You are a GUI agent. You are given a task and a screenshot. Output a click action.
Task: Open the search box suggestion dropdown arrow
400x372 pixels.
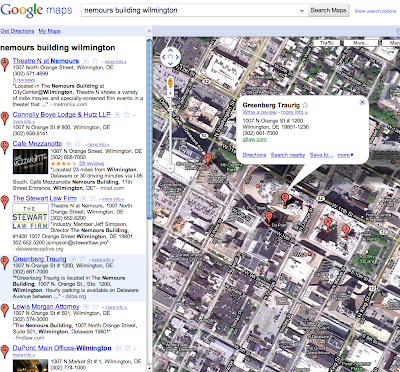302,11
